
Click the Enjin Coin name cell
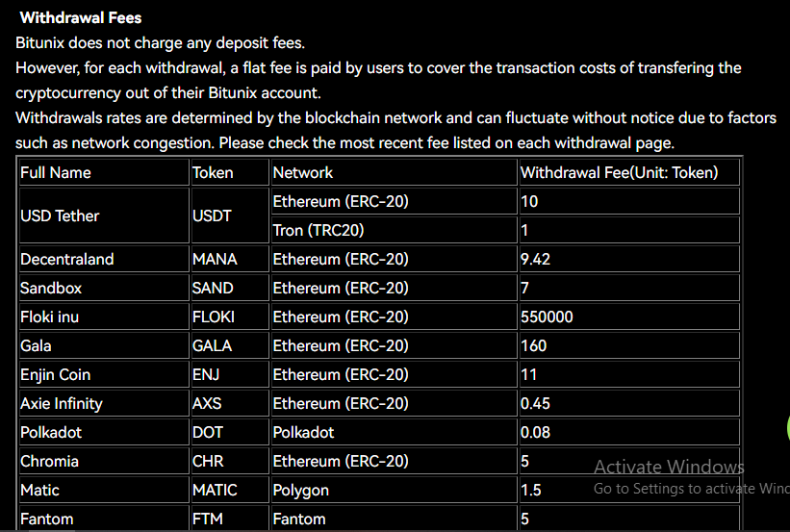coord(55,374)
